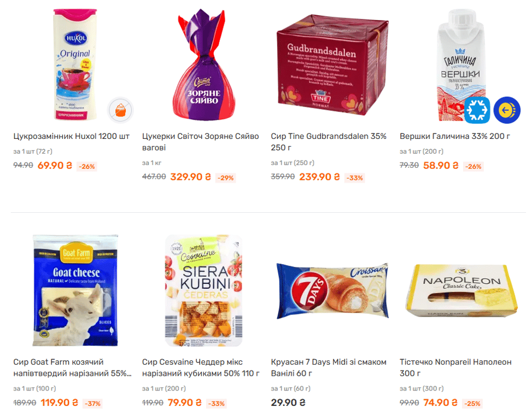Open the Цукрозамінник Huxol 1200 шт title link
Image resolution: width=532 pixels, height=420 pixels.
(x=71, y=136)
